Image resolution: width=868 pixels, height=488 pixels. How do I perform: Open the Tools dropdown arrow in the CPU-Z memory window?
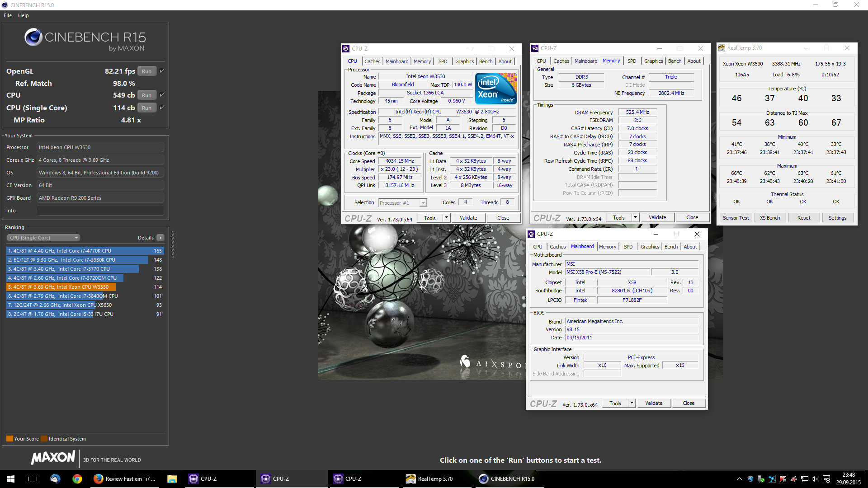point(635,217)
